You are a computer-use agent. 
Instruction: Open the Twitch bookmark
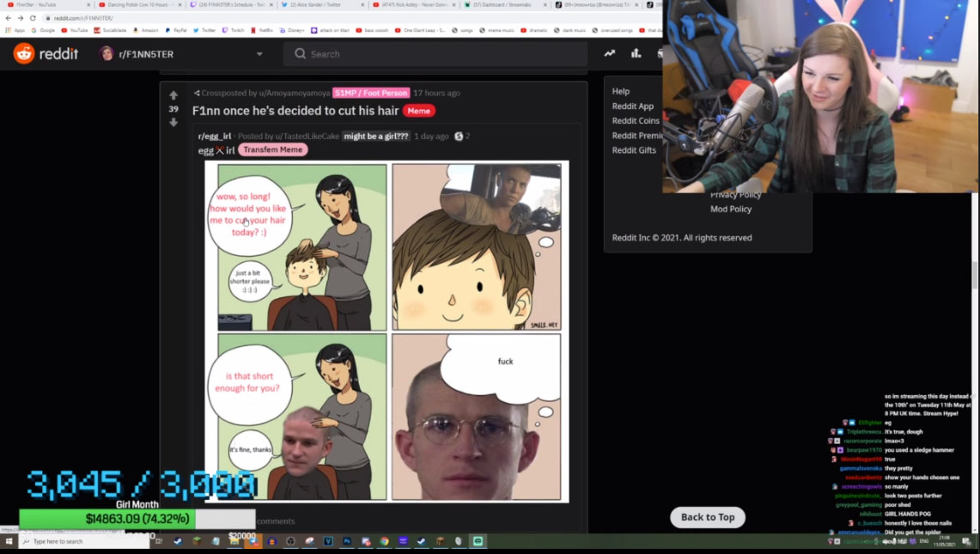point(233,30)
